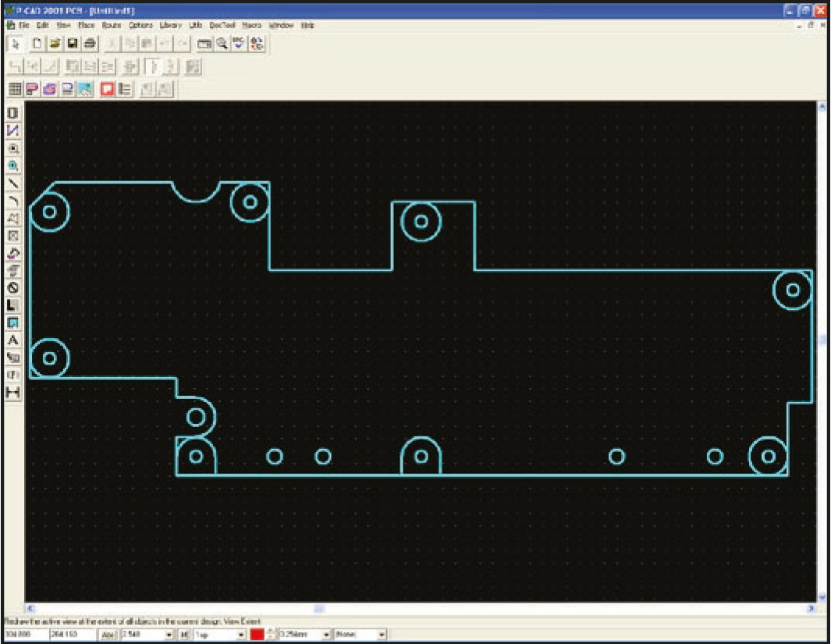Image resolution: width=831 pixels, height=644 pixels.
Task: Open the Window menu
Action: click(281, 25)
